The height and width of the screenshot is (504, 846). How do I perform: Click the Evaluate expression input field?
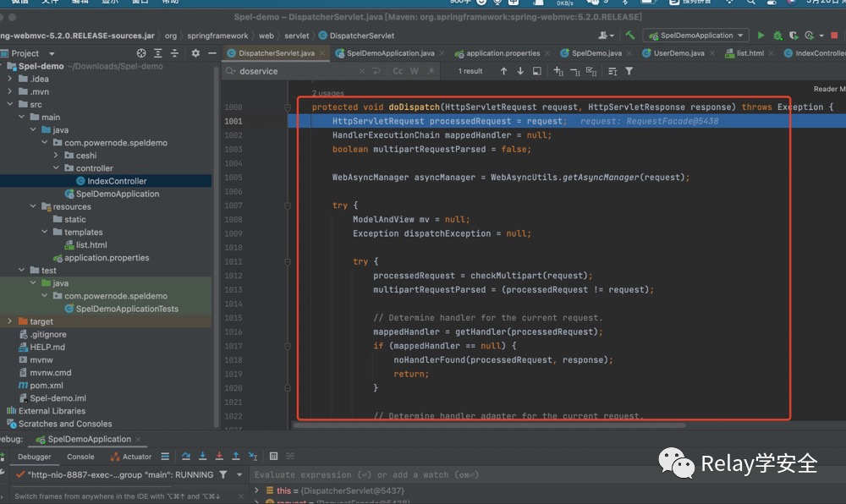547,475
